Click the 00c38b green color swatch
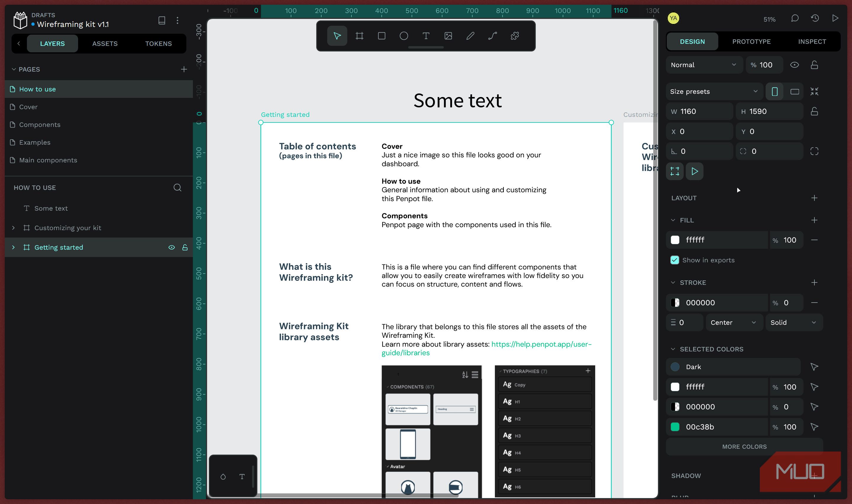 coord(675,427)
